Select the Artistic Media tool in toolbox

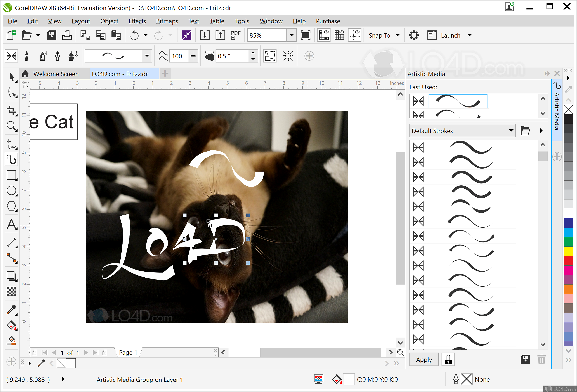(x=11, y=160)
